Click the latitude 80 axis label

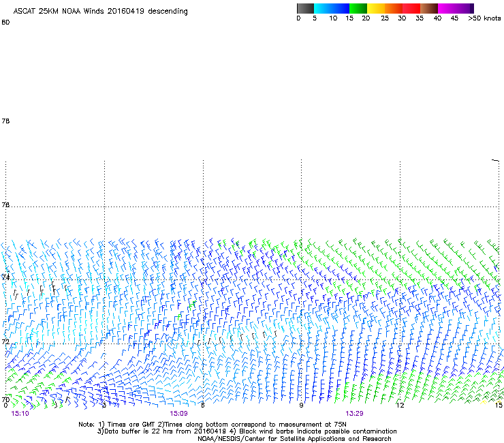[5, 22]
